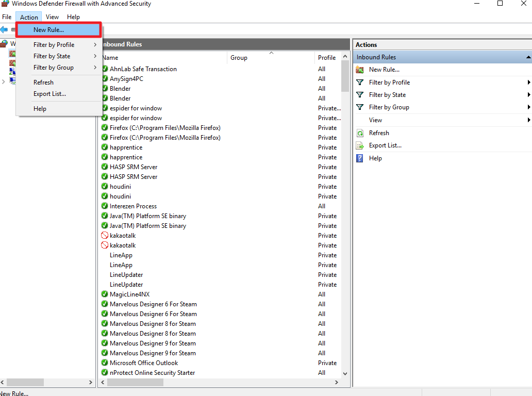532x396 pixels.
Task: Expand the Monitoring tree node chevron
Action: (4, 81)
